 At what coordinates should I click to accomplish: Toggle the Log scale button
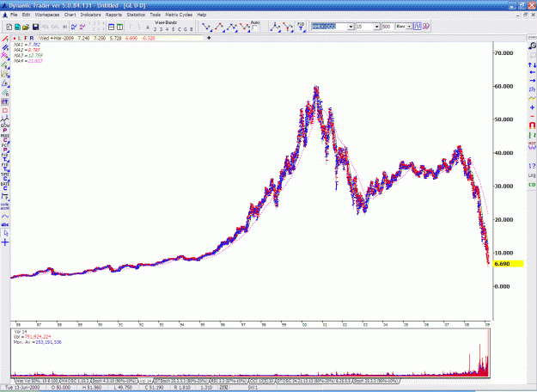tap(532, 175)
